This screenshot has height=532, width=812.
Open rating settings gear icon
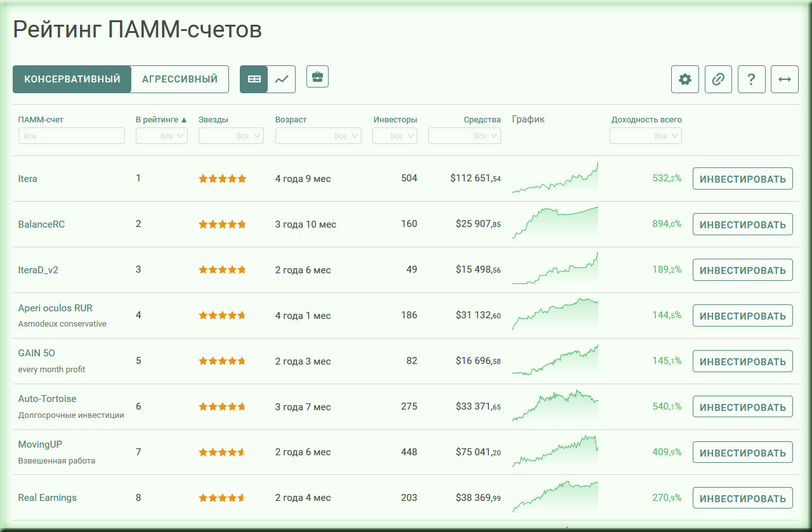(x=685, y=79)
